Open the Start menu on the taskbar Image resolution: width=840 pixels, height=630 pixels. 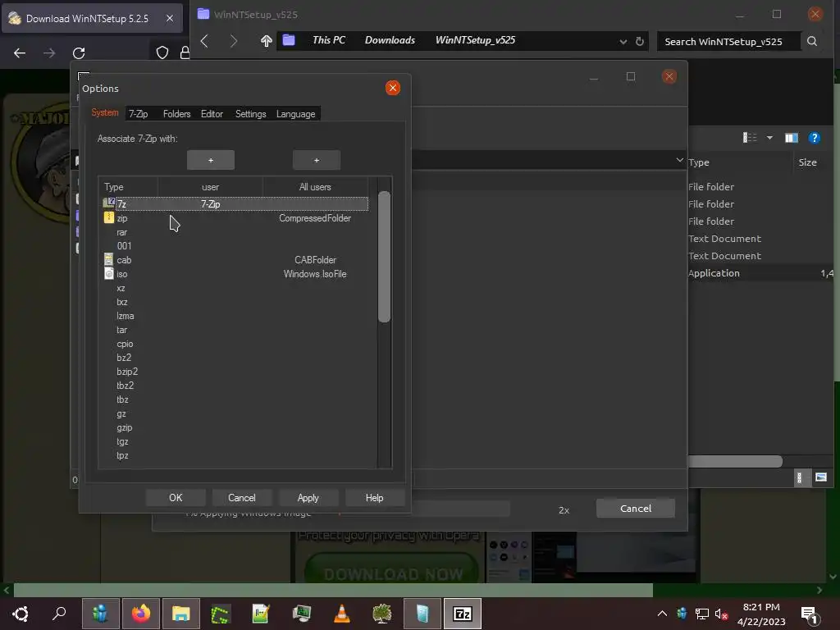pos(21,614)
